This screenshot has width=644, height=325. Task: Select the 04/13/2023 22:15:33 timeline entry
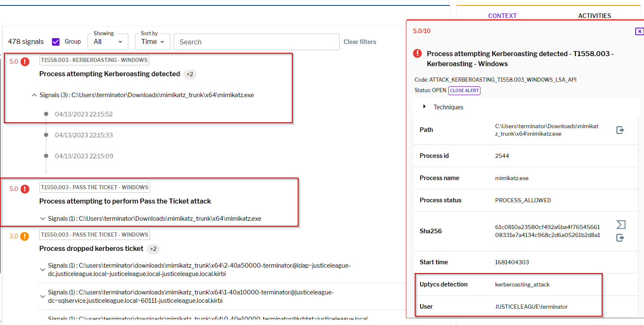click(84, 135)
